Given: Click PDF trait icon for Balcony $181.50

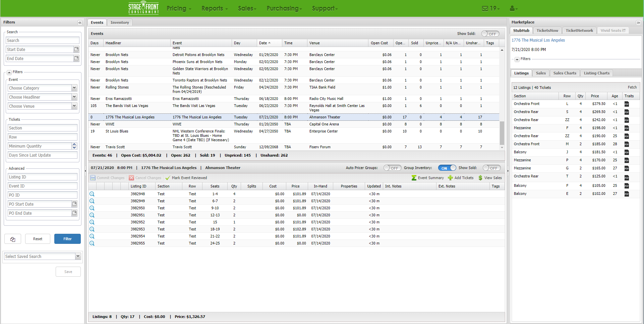Looking at the screenshot, I should [627, 152].
